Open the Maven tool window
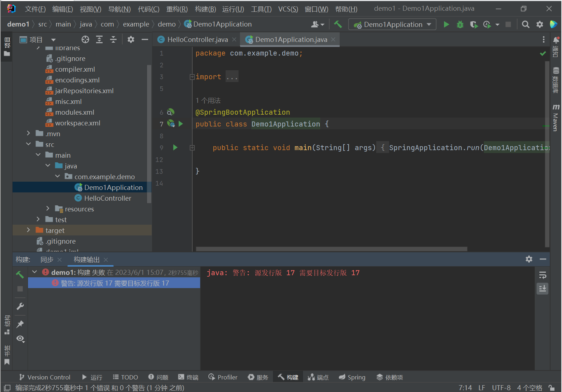 coord(556,118)
